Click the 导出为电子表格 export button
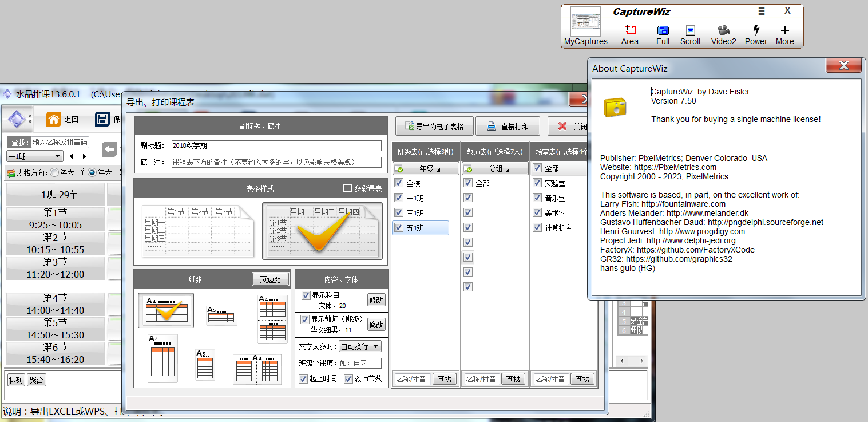The height and width of the screenshot is (422, 868). coord(434,126)
